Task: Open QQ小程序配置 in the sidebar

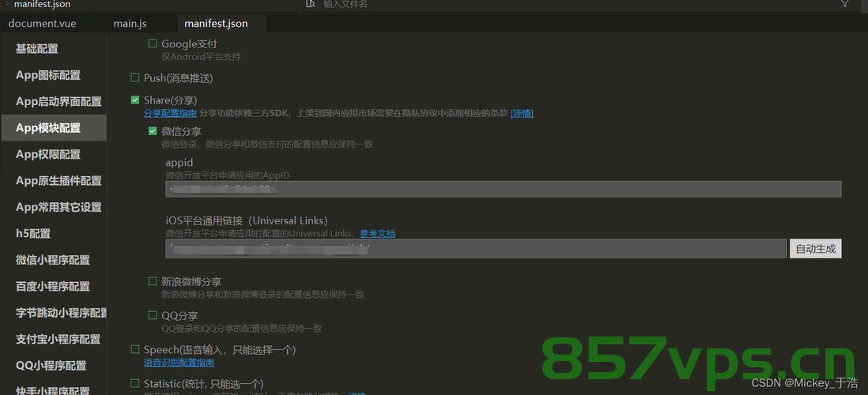Action: (x=51, y=366)
